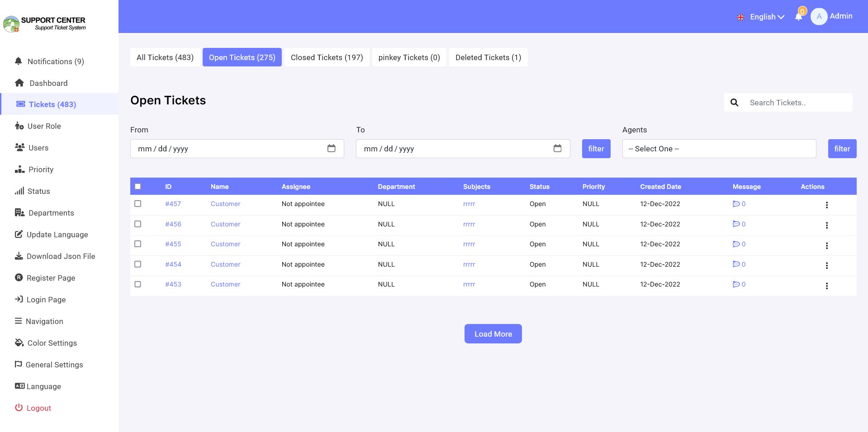The image size is (868, 432).
Task: Open calendar picker for From date
Action: [x=332, y=148]
